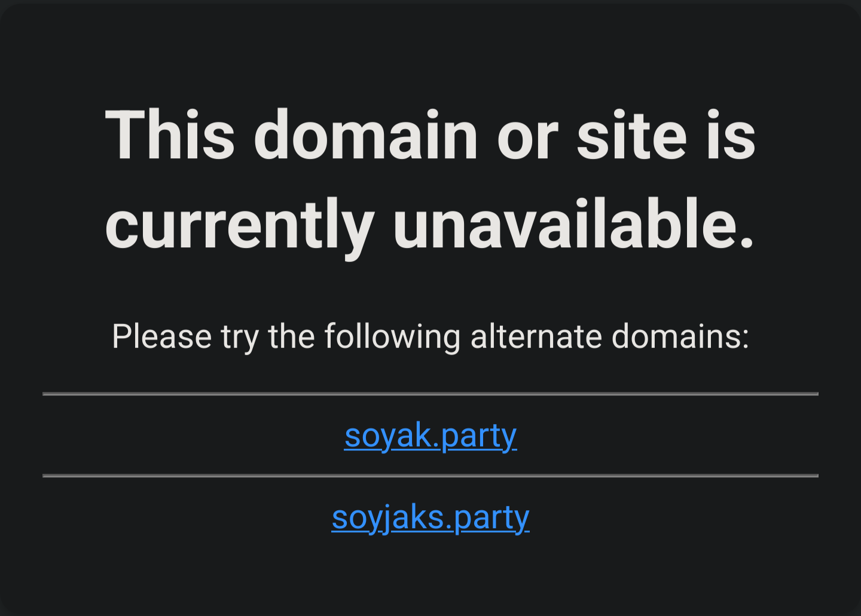The height and width of the screenshot is (616, 861).
Task: Click the word "try" in the subtitle
Action: 240,338
